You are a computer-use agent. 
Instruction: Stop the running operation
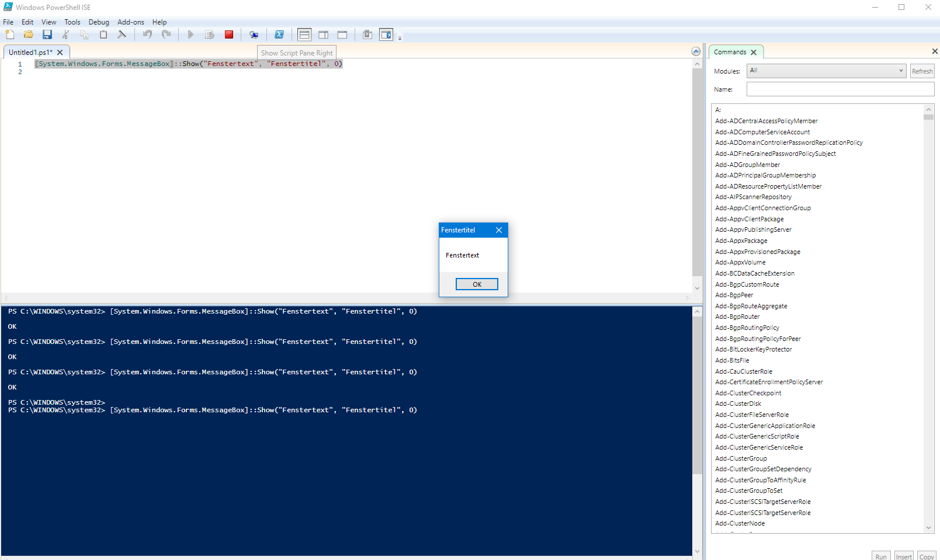coord(229,34)
